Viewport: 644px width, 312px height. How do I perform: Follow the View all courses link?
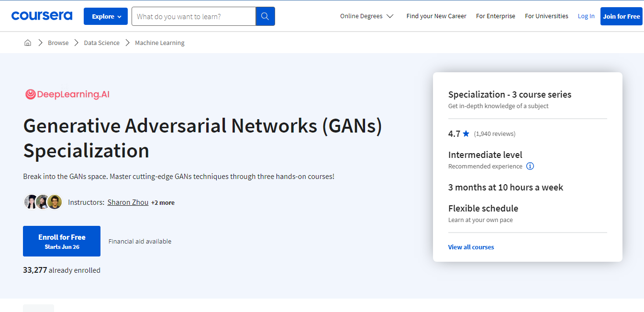[x=471, y=247]
